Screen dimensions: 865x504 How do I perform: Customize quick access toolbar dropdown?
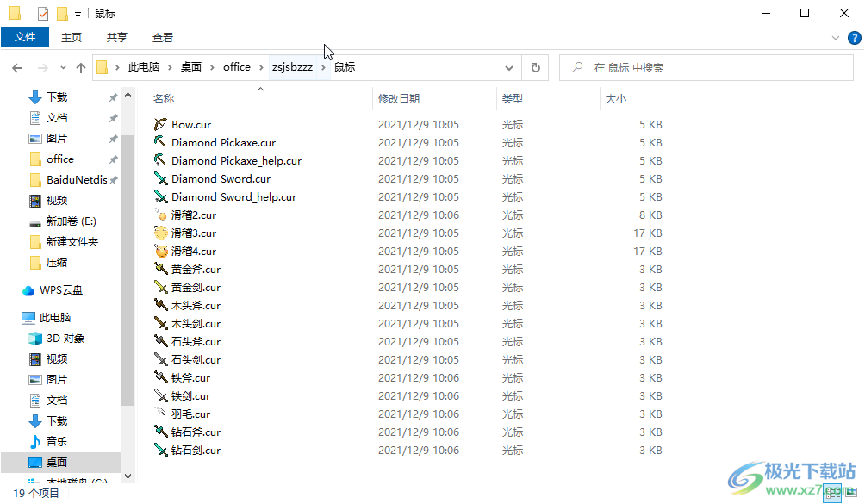pos(78,15)
